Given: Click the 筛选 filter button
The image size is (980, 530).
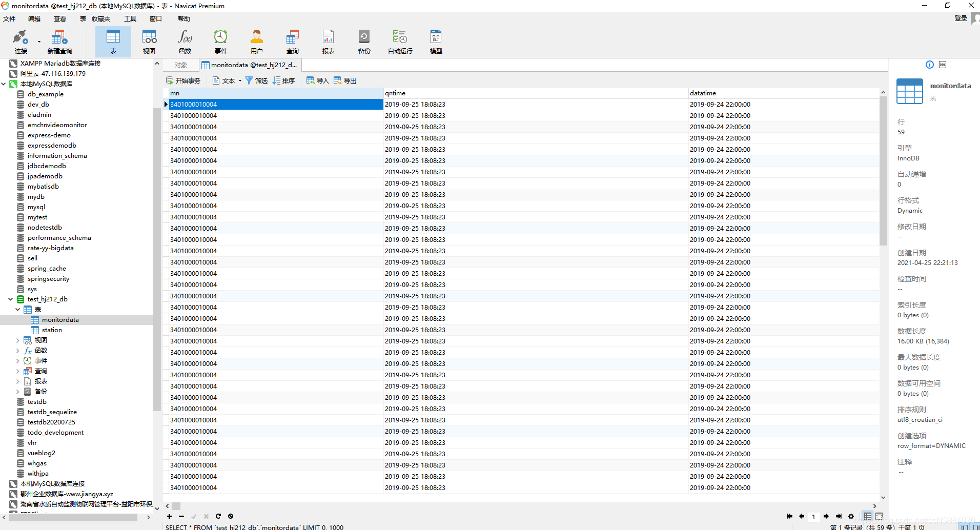Looking at the screenshot, I should pos(256,80).
